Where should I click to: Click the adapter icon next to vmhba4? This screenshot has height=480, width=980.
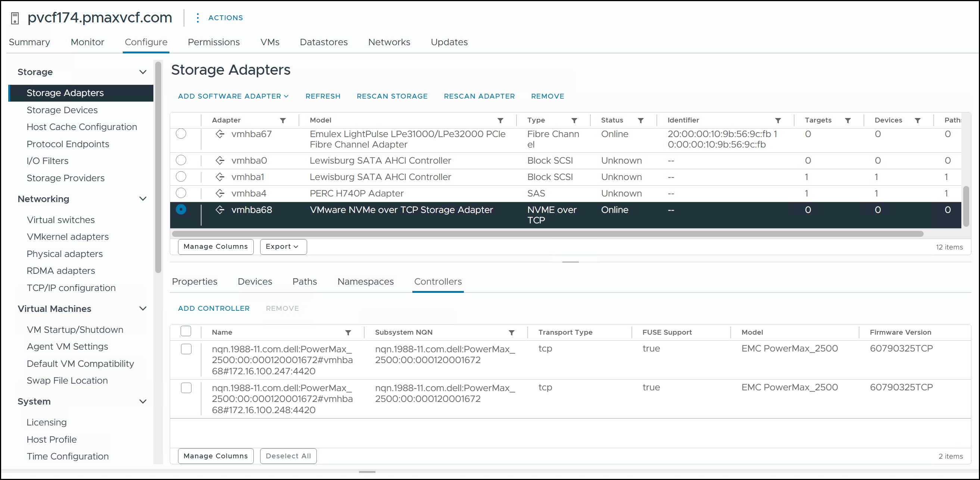220,193
